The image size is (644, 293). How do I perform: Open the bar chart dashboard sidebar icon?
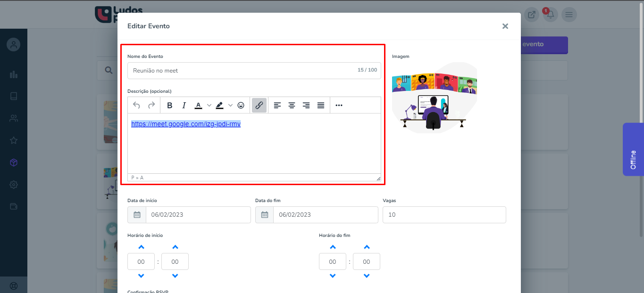click(x=14, y=74)
